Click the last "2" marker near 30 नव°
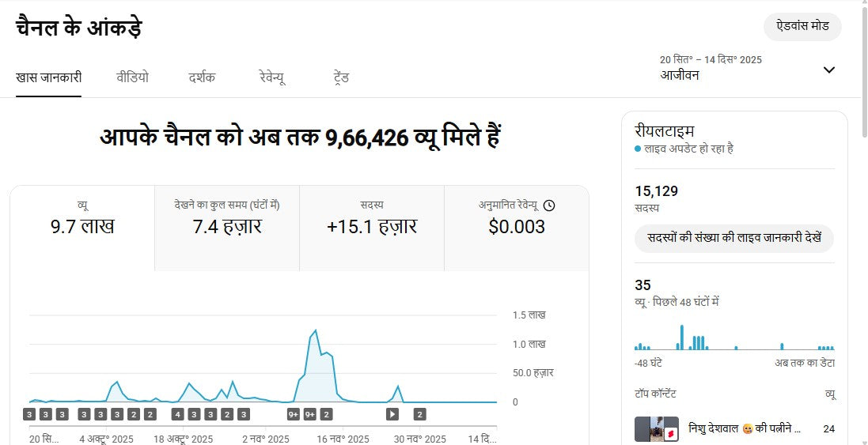Image resolution: width=868 pixels, height=445 pixels. tap(420, 413)
